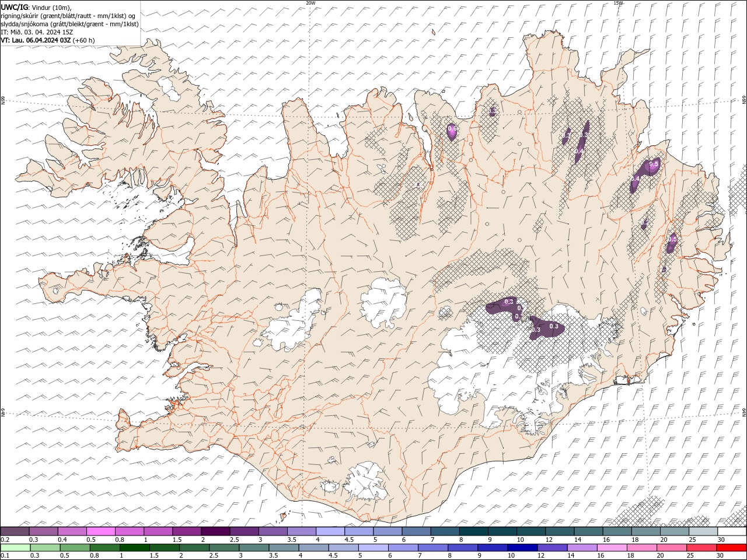
Task: Select the pink 18 swatch, lower legend row
Action: point(642,548)
